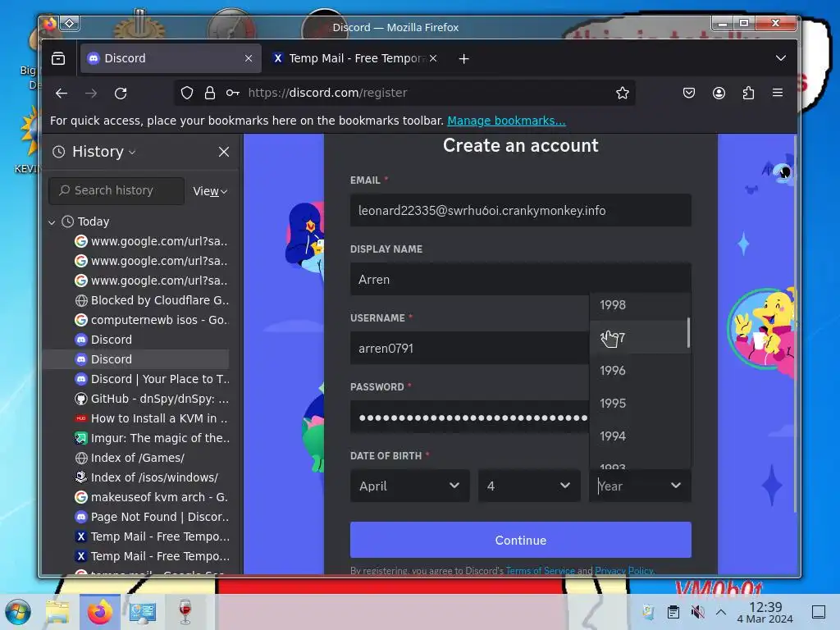Open the Firefox hamburger application menu
Viewport: 840px width, 630px height.
click(778, 94)
